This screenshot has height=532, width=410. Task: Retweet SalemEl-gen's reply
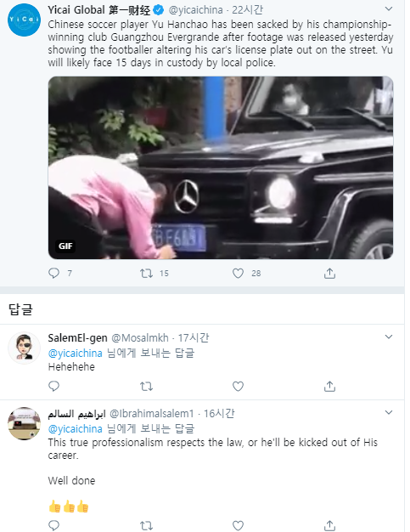pos(146,386)
